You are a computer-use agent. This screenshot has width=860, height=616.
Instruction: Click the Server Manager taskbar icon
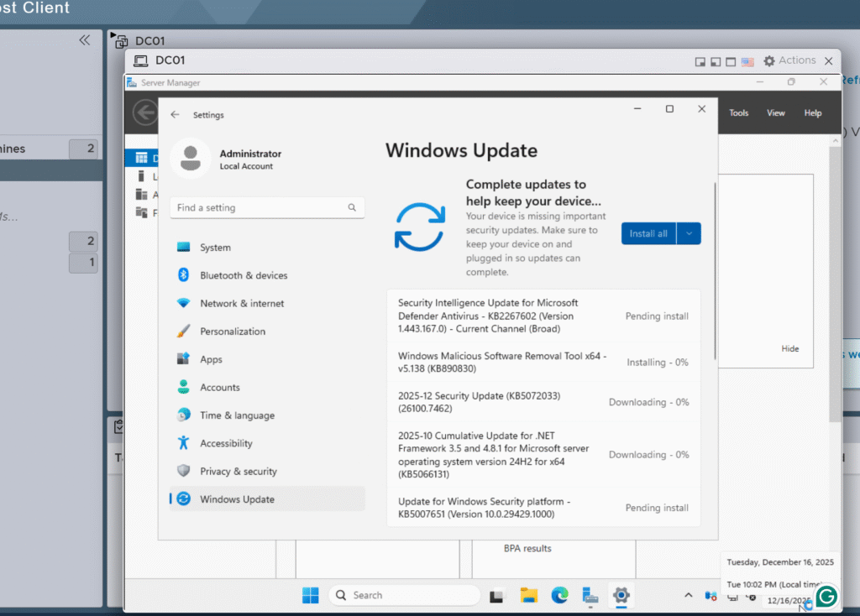[x=590, y=595]
